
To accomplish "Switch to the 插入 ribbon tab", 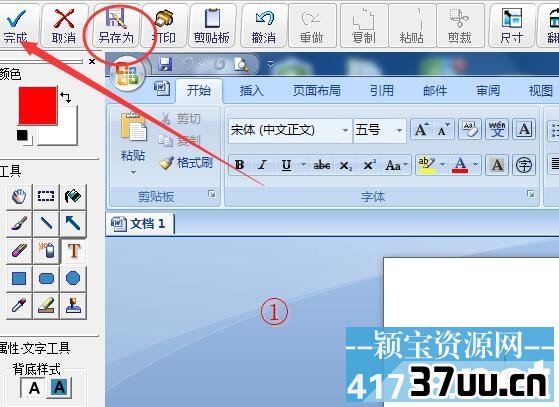I will 252,91.
